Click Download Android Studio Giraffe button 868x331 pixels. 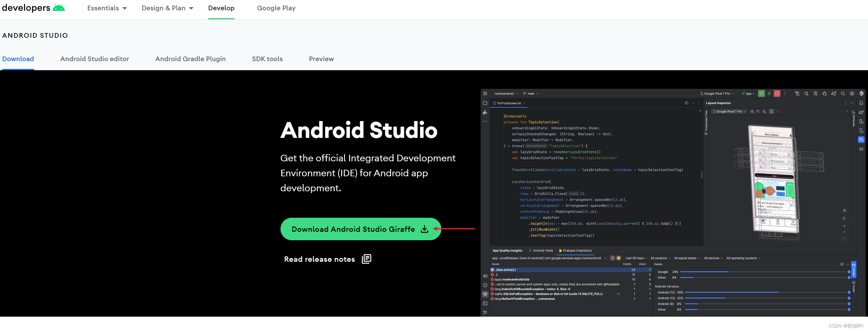[361, 229]
